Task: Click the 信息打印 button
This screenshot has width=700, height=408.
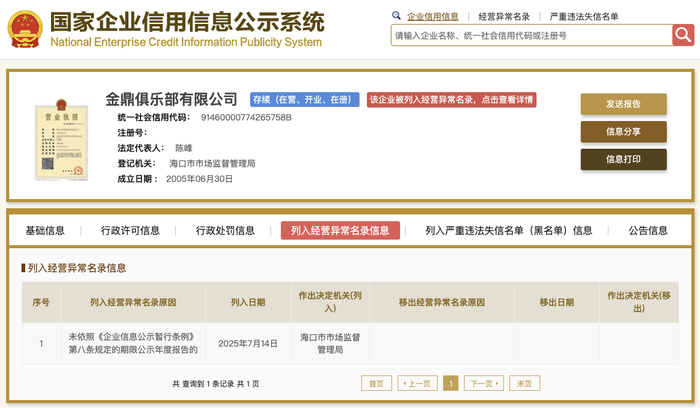Action: pyautogui.click(x=623, y=159)
